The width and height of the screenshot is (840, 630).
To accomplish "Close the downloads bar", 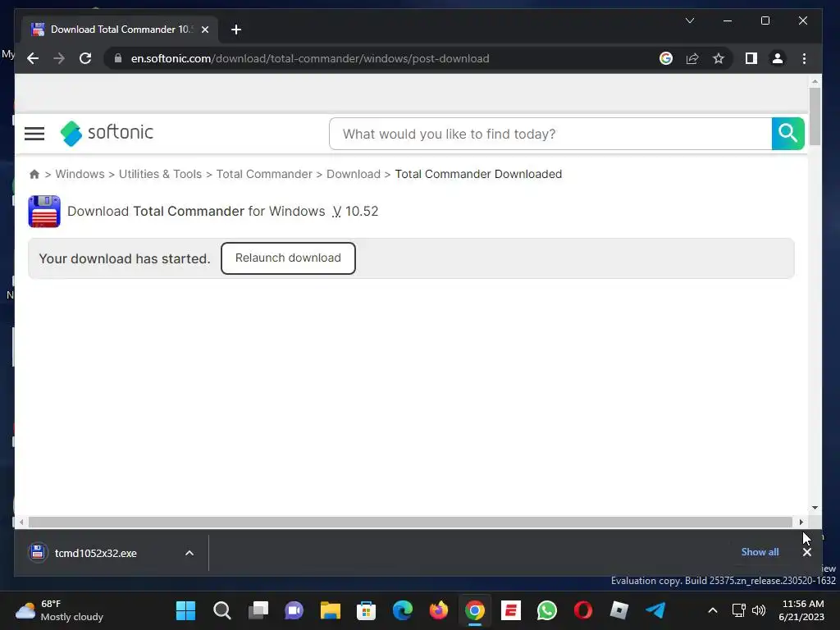I will point(807,552).
